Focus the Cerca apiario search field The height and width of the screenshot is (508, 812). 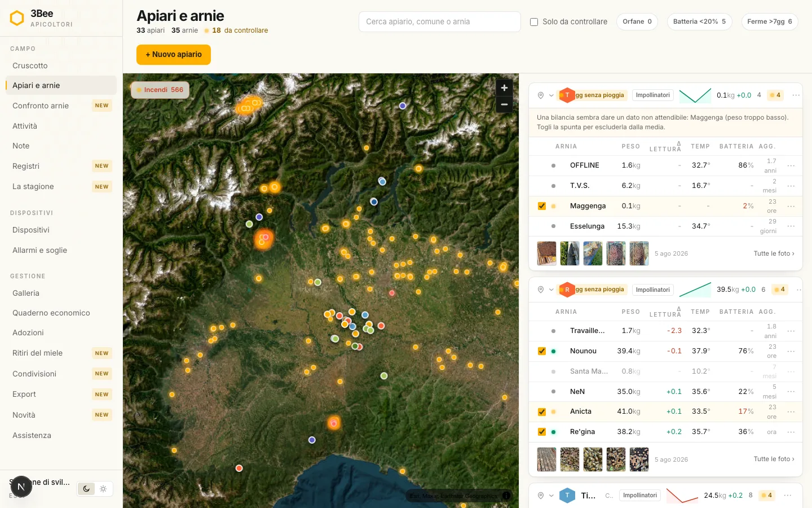tap(440, 22)
